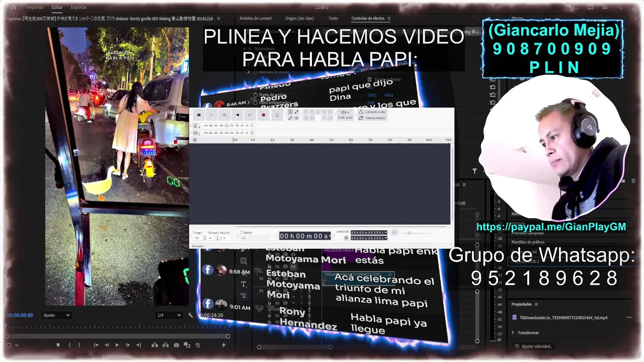The width and height of the screenshot is (644, 362).
Task: Skip to start in Audacity transport
Action: 237,115
